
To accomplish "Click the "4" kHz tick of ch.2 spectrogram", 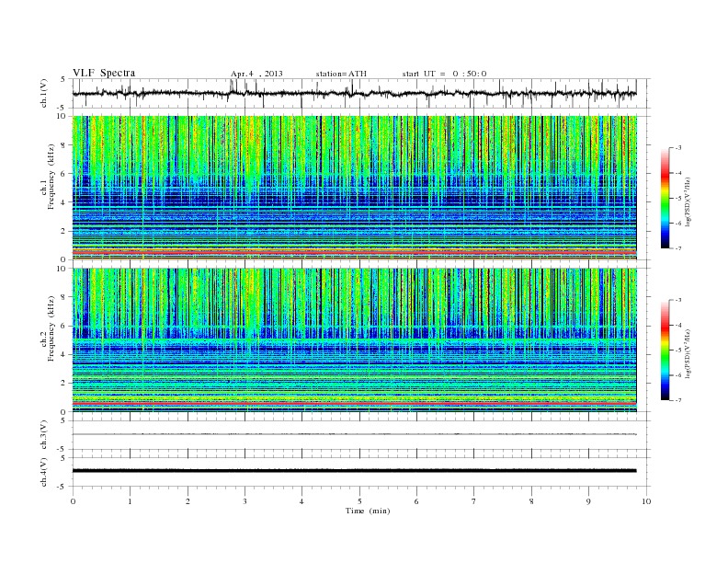I will point(64,354).
